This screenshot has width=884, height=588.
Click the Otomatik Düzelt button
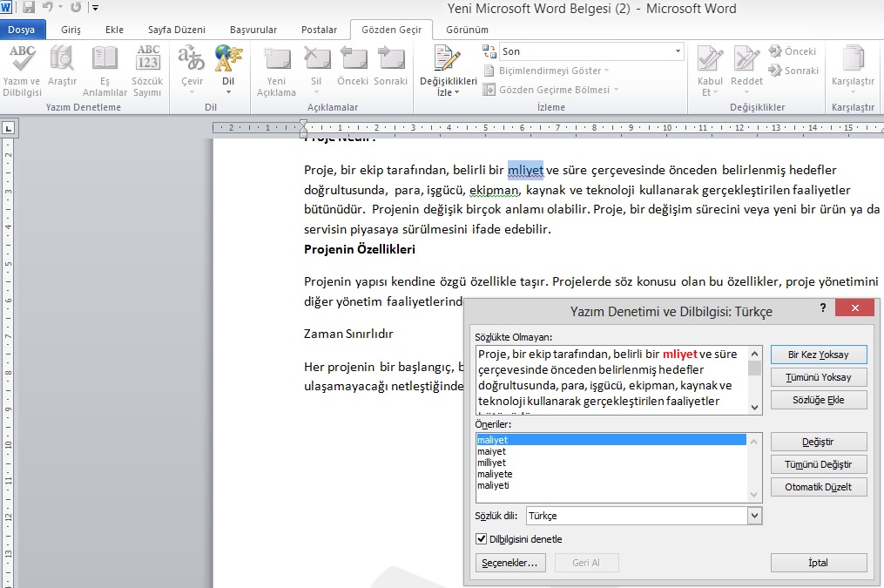[819, 487]
